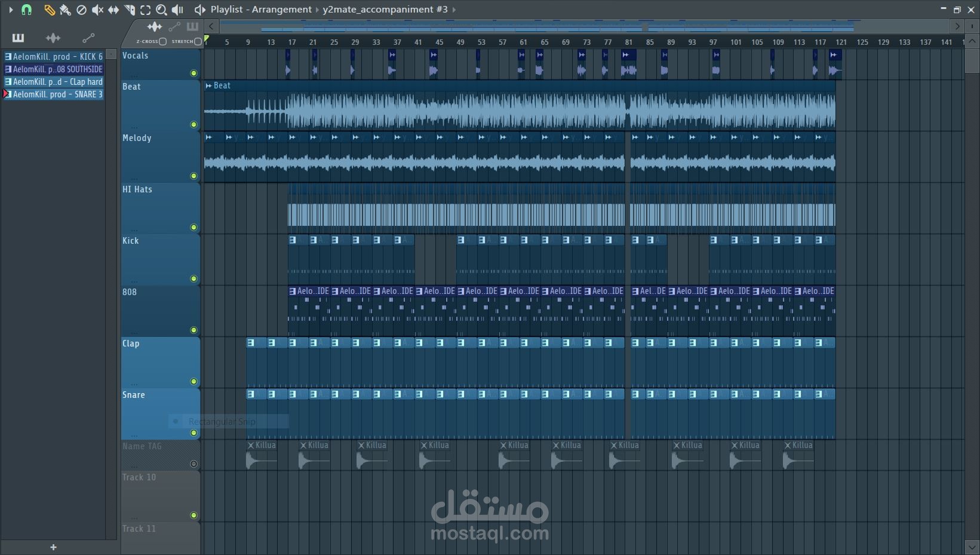980x555 pixels.
Task: Mute the Clap track
Action: (193, 382)
